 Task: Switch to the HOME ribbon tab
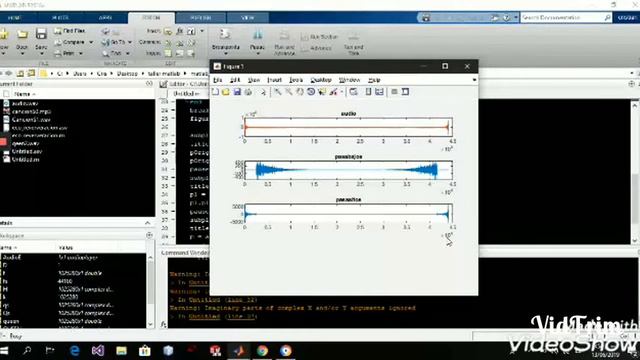tap(14, 18)
